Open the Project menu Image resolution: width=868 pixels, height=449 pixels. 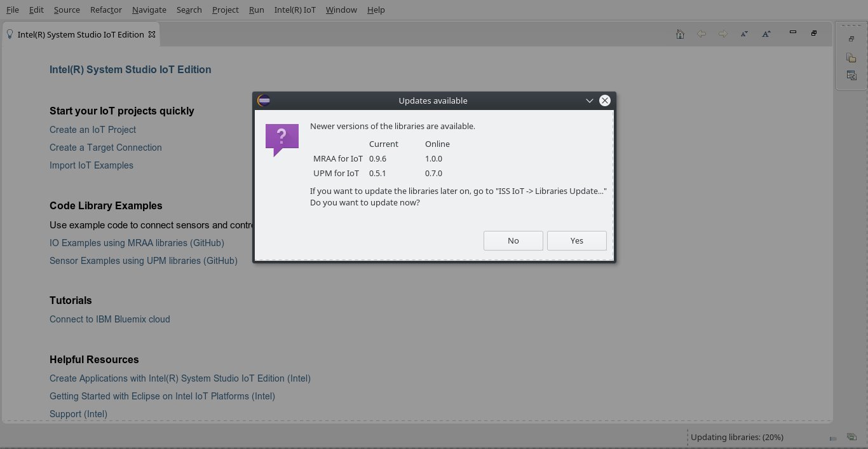[226, 10]
